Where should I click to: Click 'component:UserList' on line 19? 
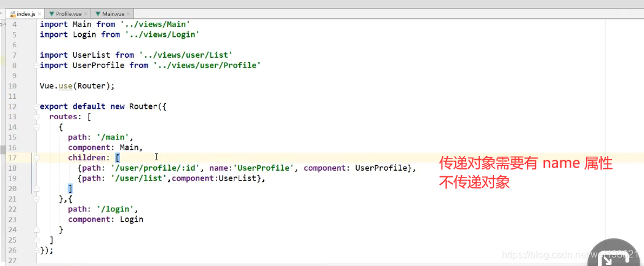tap(215, 178)
